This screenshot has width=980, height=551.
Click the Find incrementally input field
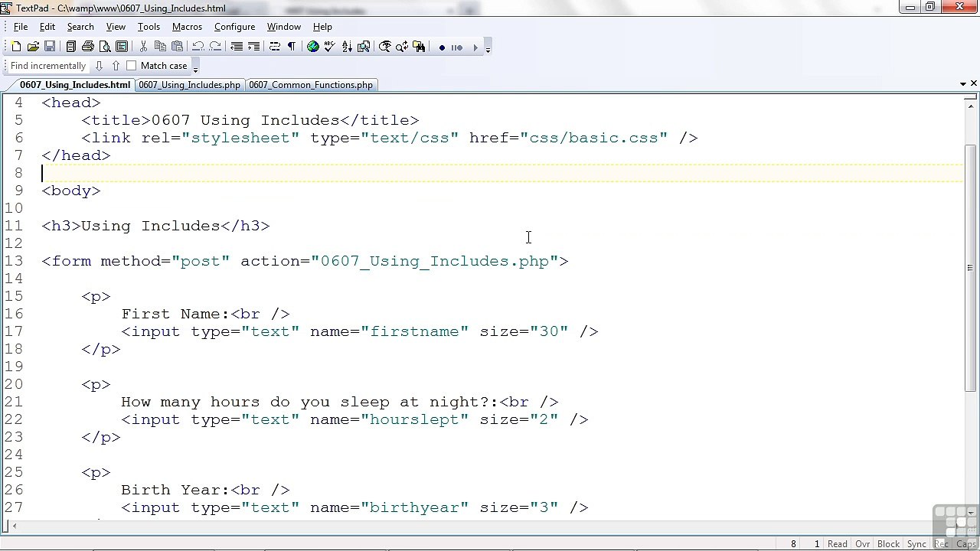(49, 66)
